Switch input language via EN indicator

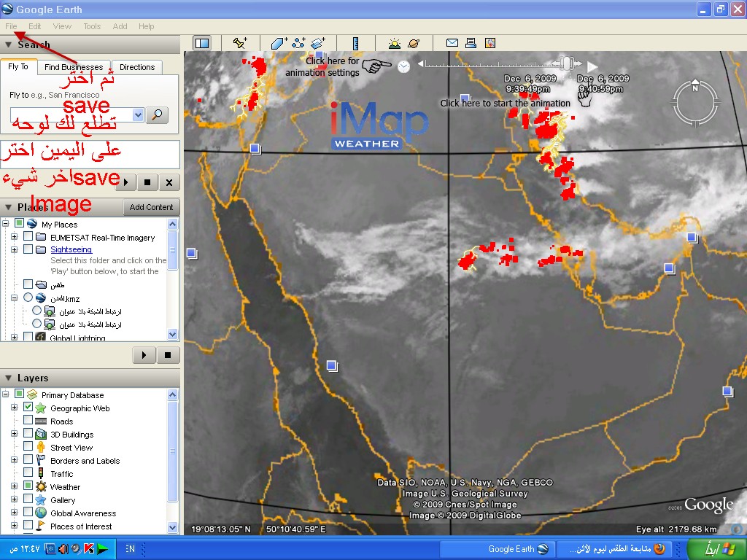pyautogui.click(x=130, y=548)
